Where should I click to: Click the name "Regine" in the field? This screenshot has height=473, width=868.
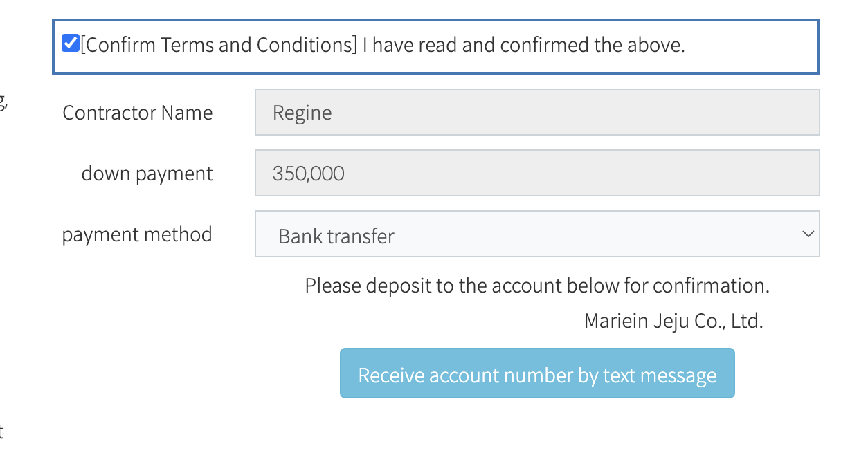302,113
